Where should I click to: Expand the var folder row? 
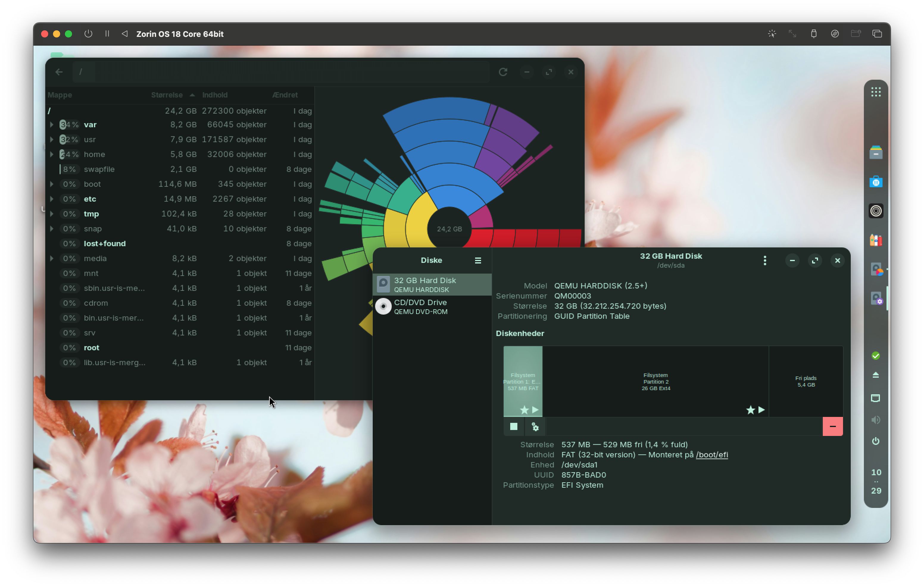pos(52,125)
